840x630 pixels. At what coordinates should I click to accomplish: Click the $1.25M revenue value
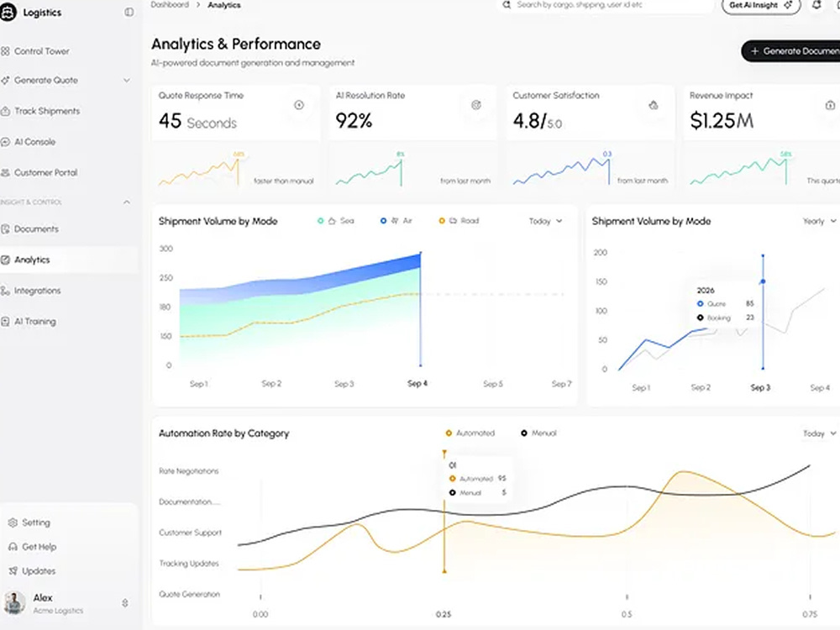[722, 121]
